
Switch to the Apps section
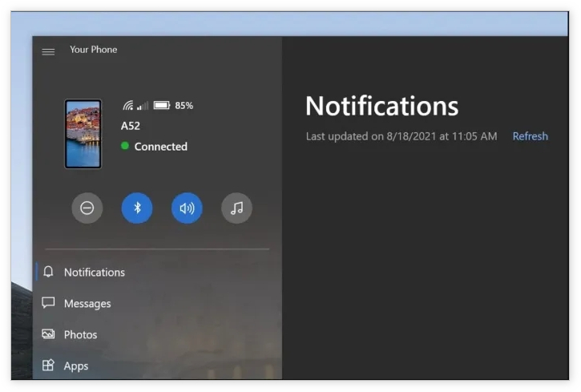tap(76, 366)
